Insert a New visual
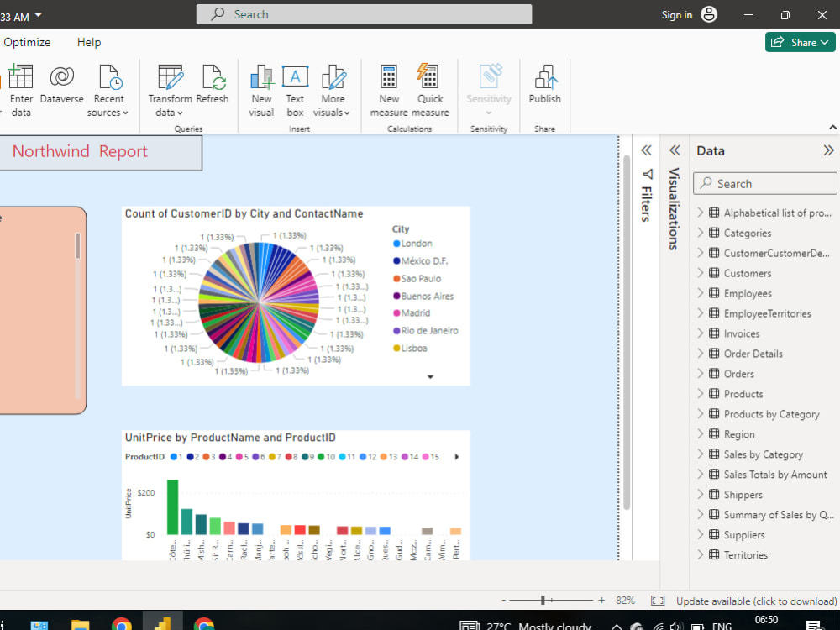 (261, 91)
